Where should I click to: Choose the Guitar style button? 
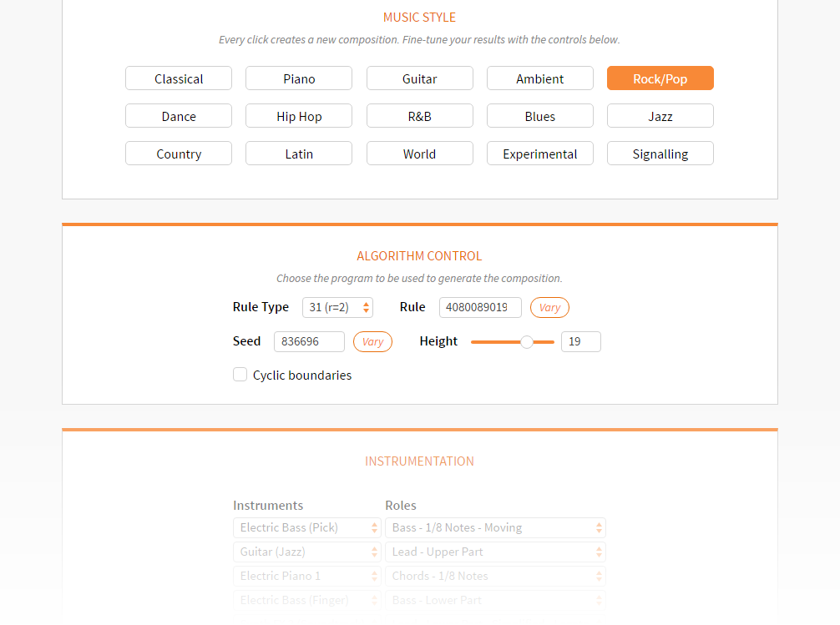(419, 78)
